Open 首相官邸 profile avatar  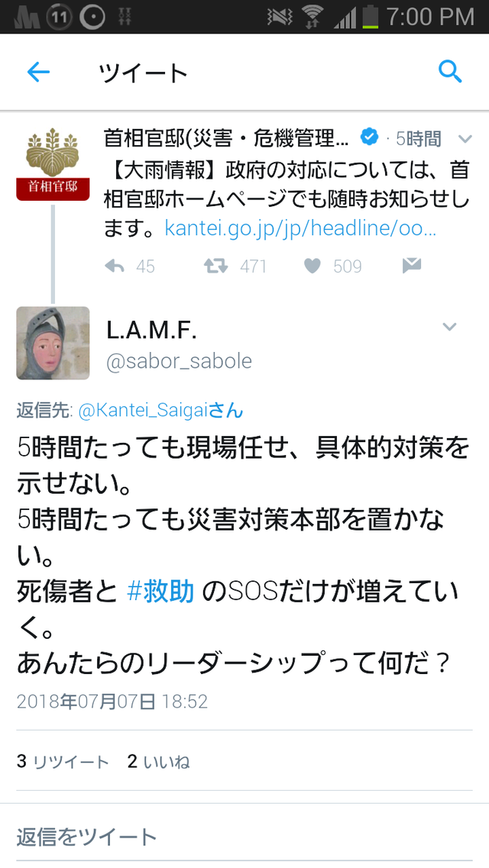pyautogui.click(x=53, y=163)
